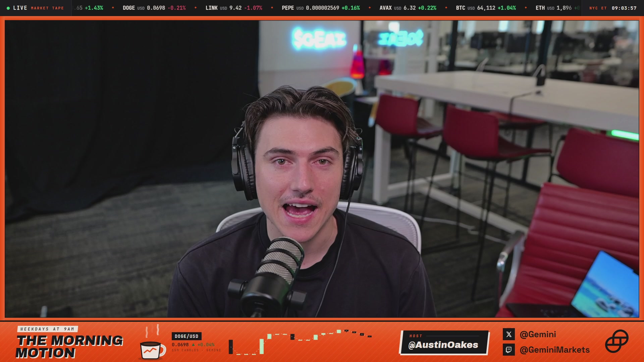Click the Gemini logo icon

(616, 341)
